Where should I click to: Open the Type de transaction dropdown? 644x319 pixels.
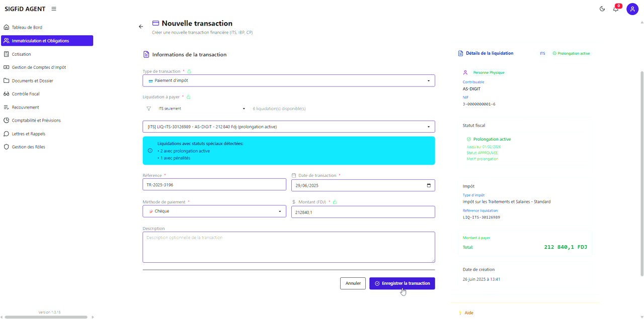click(288, 80)
